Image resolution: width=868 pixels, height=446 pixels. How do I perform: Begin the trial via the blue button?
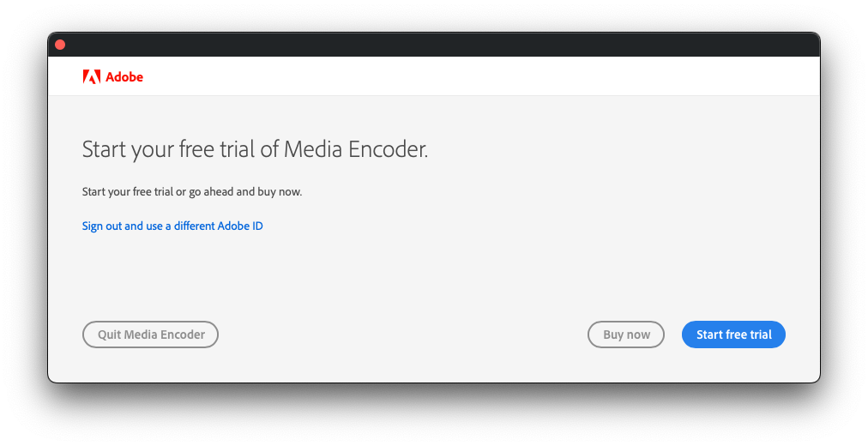tap(733, 334)
